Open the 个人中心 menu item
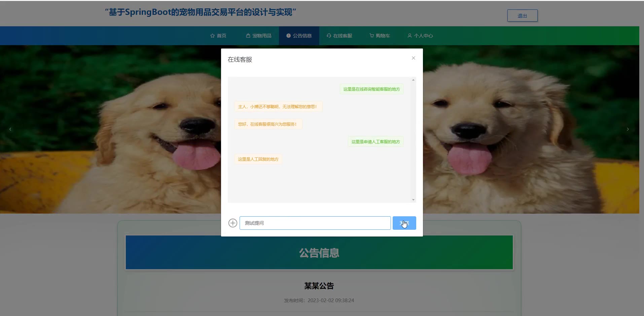This screenshot has height=316, width=644. coord(420,36)
